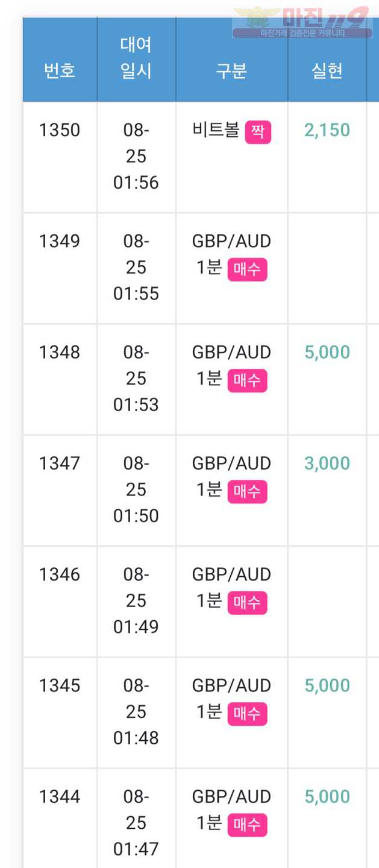Open record number 1347
The image size is (379, 868).
tap(60, 463)
